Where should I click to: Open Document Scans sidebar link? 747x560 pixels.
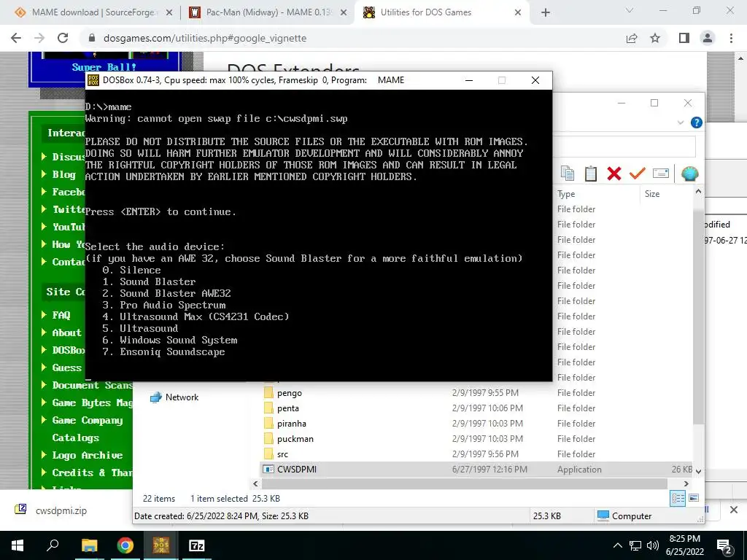pos(92,385)
